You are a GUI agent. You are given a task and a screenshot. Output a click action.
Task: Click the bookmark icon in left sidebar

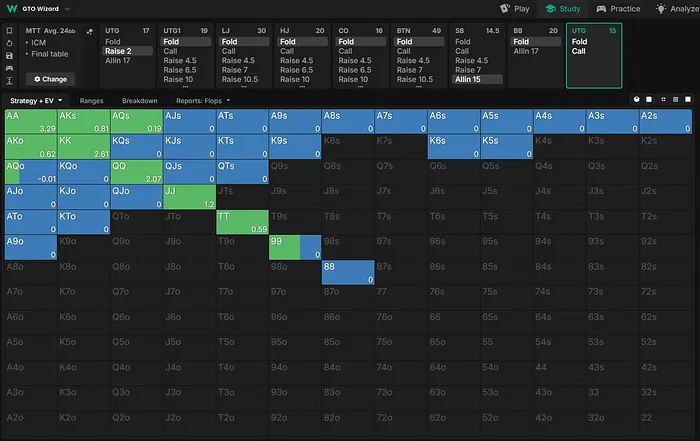pyautogui.click(x=9, y=31)
